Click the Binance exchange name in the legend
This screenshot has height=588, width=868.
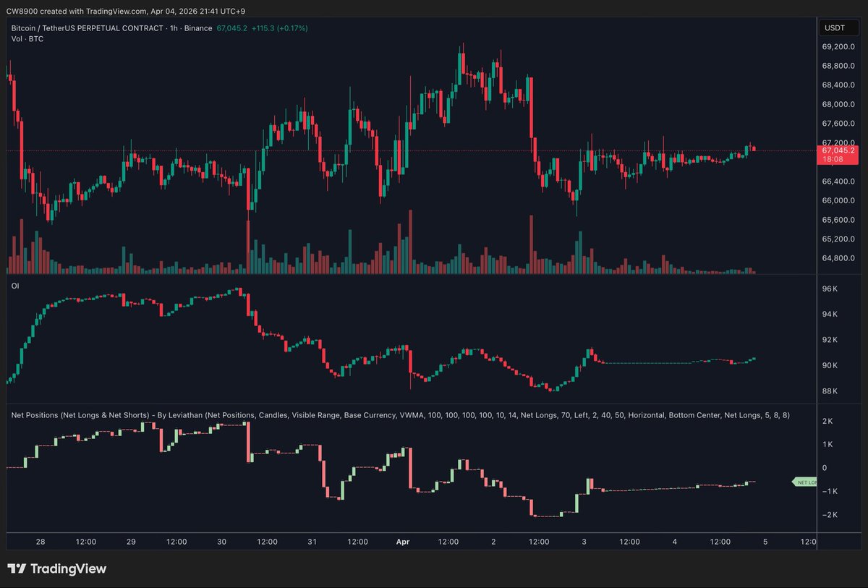200,28
